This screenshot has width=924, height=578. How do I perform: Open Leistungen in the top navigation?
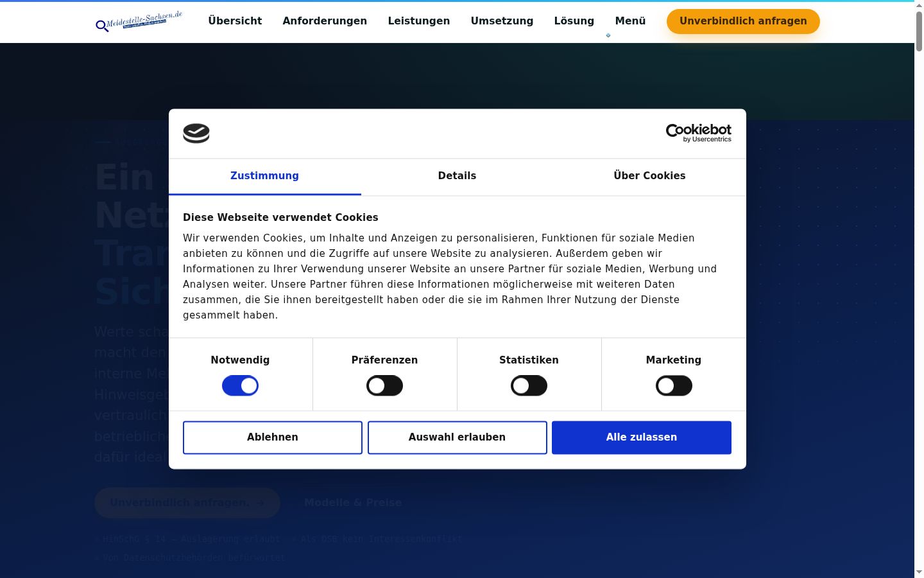(x=419, y=21)
